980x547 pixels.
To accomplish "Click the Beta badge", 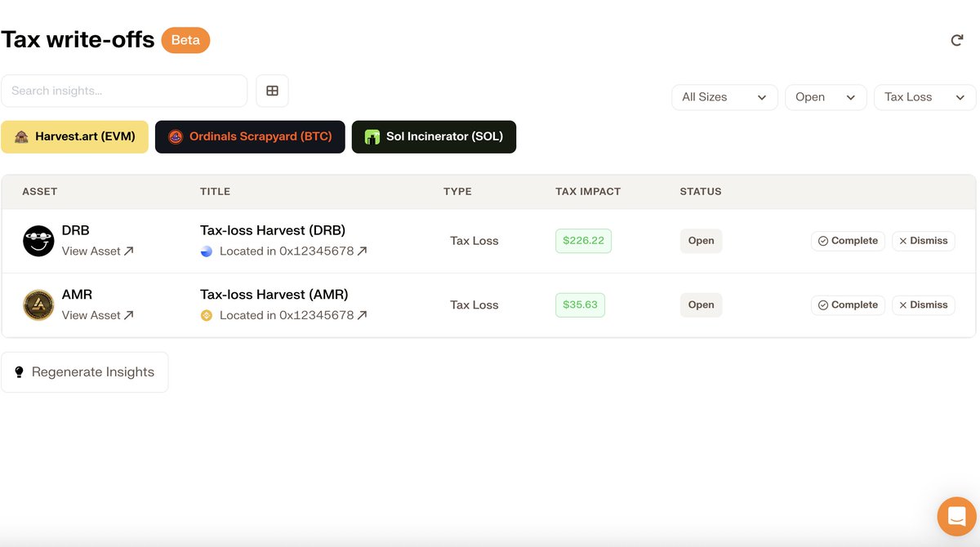I will 185,40.
